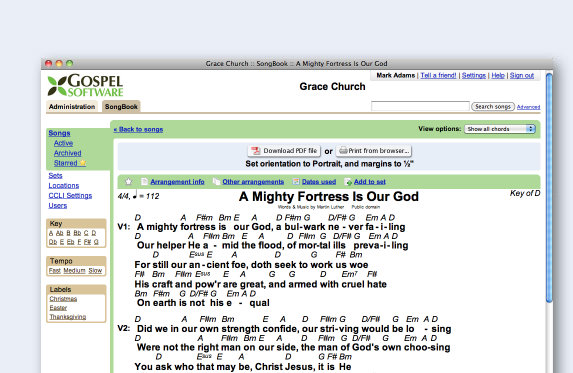Click the Add to set plus icon
Image resolution: width=573 pixels, height=373 pixels.
348,182
